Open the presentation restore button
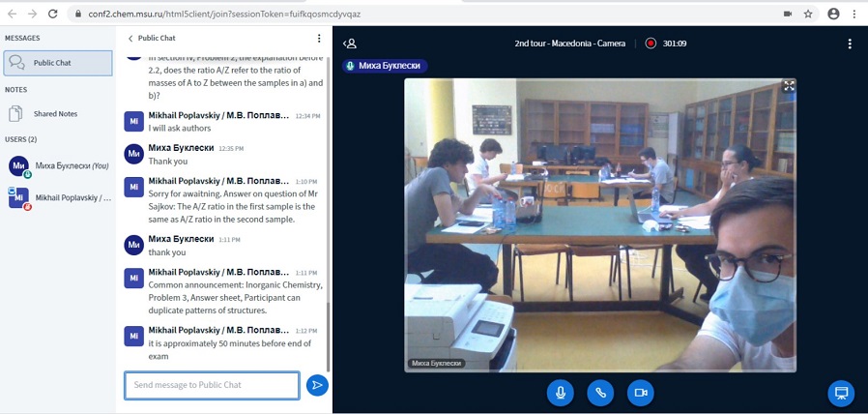This screenshot has width=868, height=414. coord(841,394)
